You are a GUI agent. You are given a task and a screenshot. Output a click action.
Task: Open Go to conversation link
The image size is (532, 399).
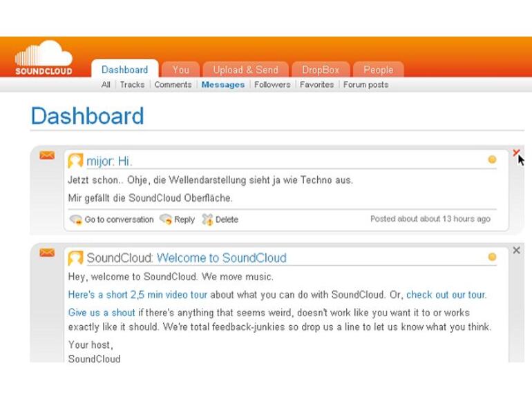119,220
